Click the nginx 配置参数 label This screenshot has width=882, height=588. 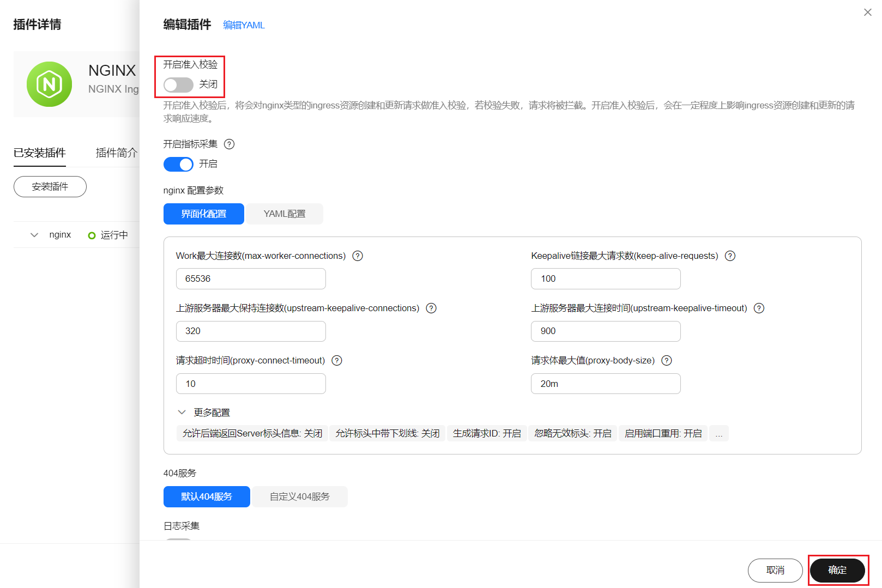194,191
